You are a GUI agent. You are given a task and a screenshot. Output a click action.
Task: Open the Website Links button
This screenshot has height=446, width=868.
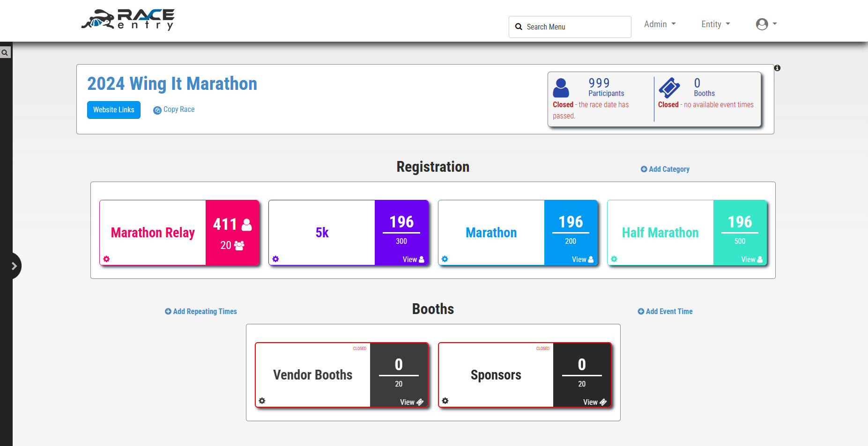113,110
